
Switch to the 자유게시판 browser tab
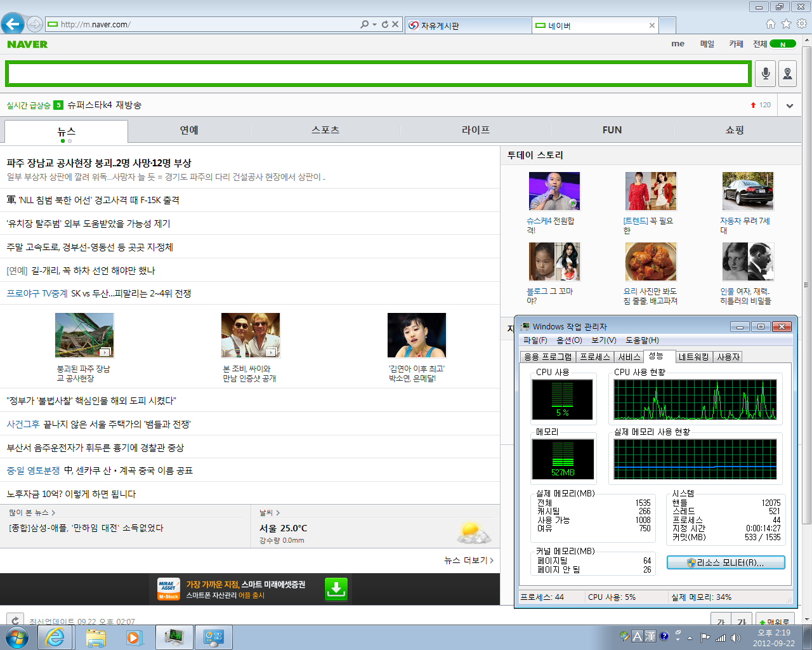click(x=468, y=25)
